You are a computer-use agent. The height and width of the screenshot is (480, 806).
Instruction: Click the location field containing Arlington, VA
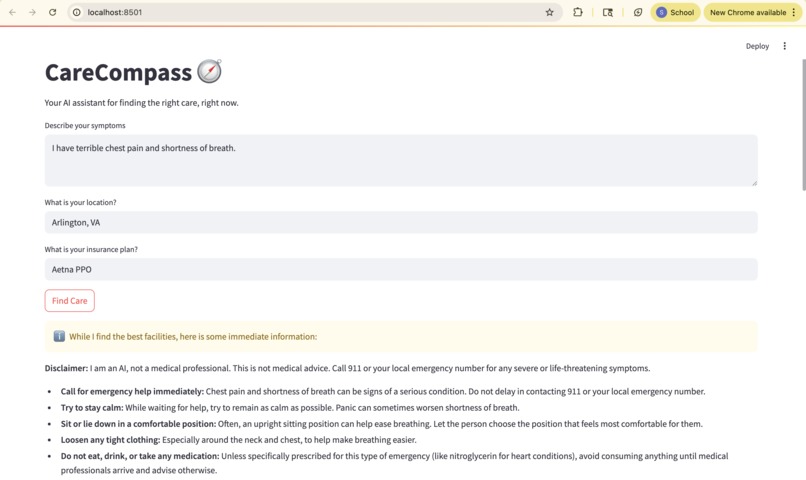[x=401, y=223]
